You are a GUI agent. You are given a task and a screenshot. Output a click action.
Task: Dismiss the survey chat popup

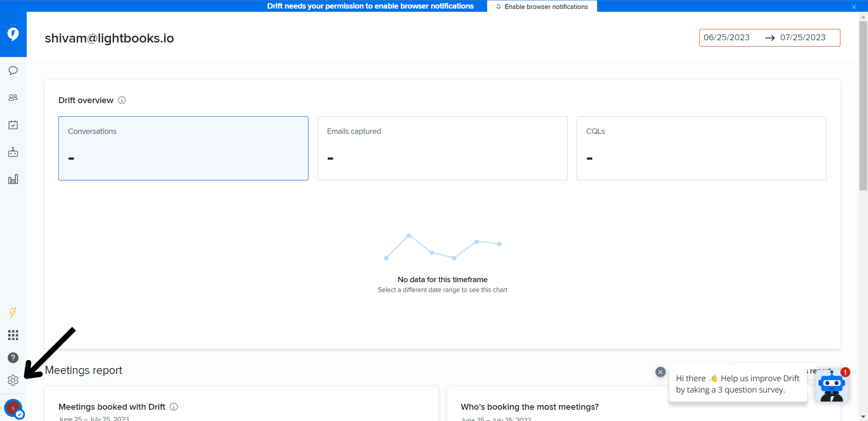point(660,372)
